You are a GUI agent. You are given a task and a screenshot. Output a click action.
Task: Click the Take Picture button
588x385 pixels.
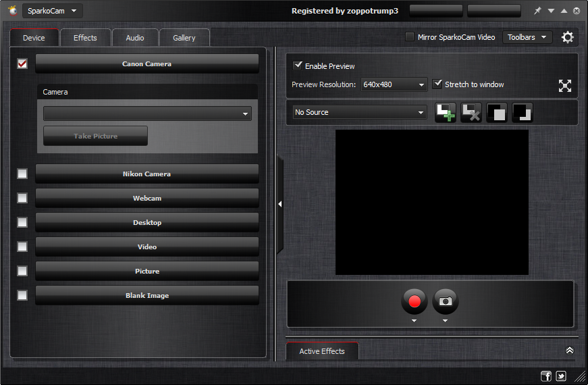tap(96, 136)
